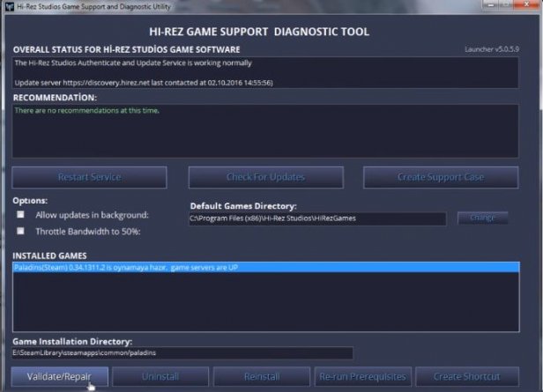Click the recommendation text 'There are no recommendations'
The height and width of the screenshot is (392, 543).
pyautogui.click(x=87, y=110)
